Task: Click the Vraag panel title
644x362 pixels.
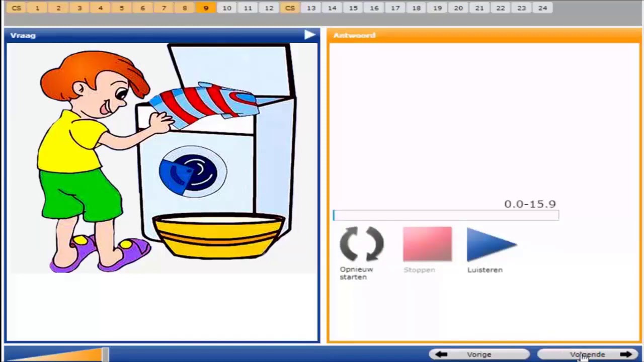Action: click(23, 35)
